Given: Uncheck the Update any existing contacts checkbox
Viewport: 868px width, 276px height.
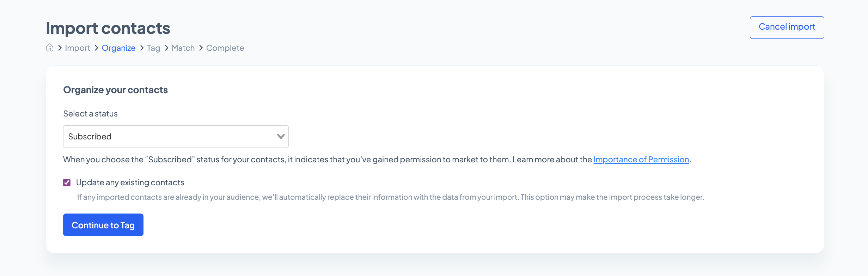Looking at the screenshot, I should tap(67, 182).
